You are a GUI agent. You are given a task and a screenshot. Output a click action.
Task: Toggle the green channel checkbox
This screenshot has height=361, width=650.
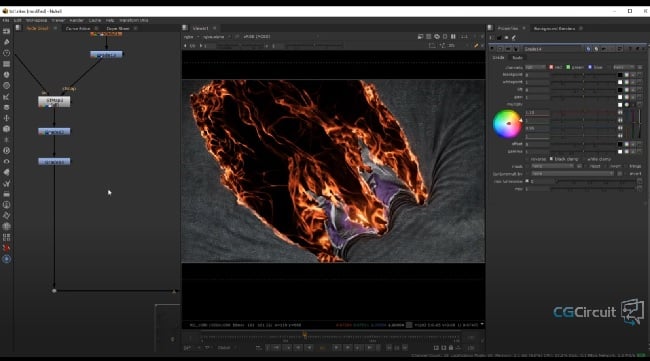pyautogui.click(x=568, y=67)
